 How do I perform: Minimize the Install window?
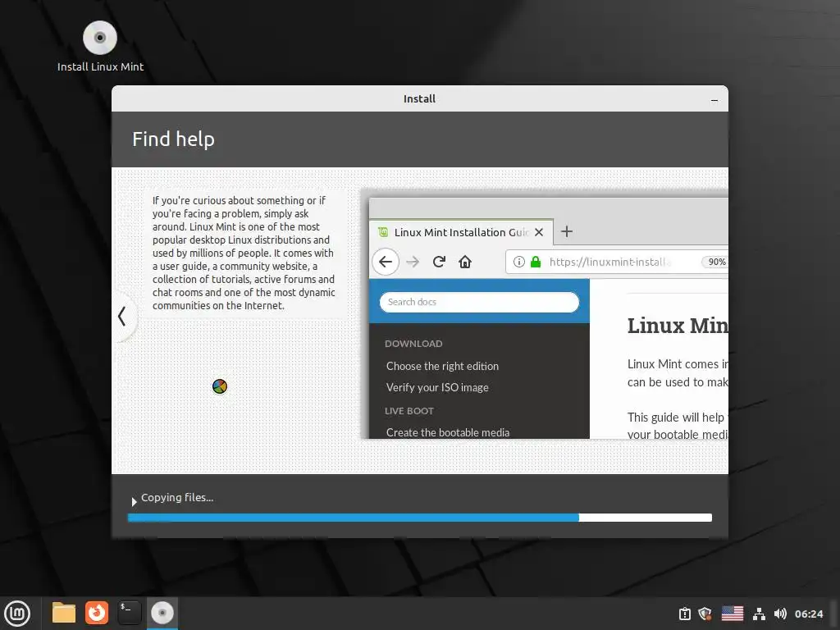tap(714, 100)
